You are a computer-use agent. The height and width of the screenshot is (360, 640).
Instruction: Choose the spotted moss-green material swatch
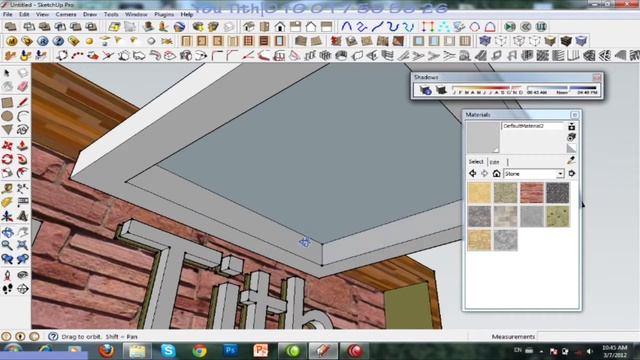[558, 216]
